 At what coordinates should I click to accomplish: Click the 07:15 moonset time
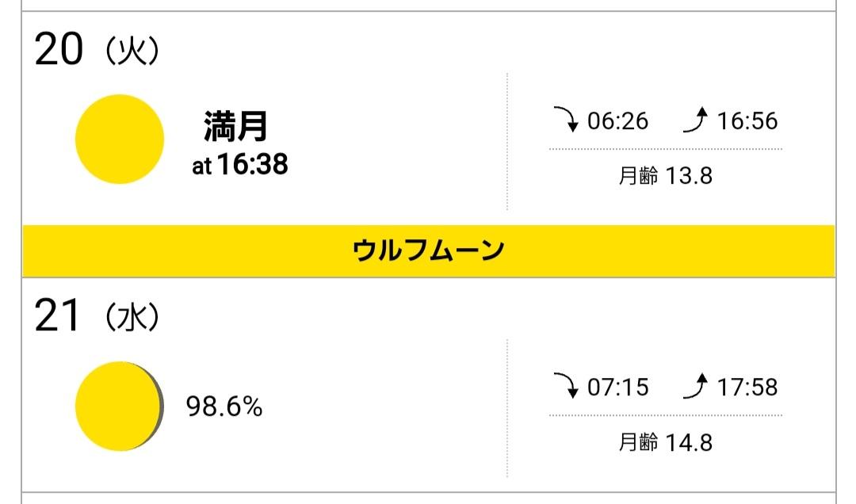618,388
